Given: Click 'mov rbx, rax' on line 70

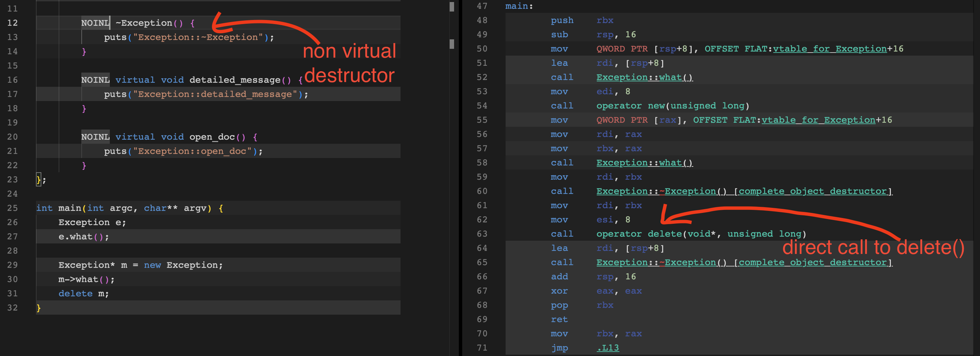Looking at the screenshot, I should pyautogui.click(x=596, y=334).
